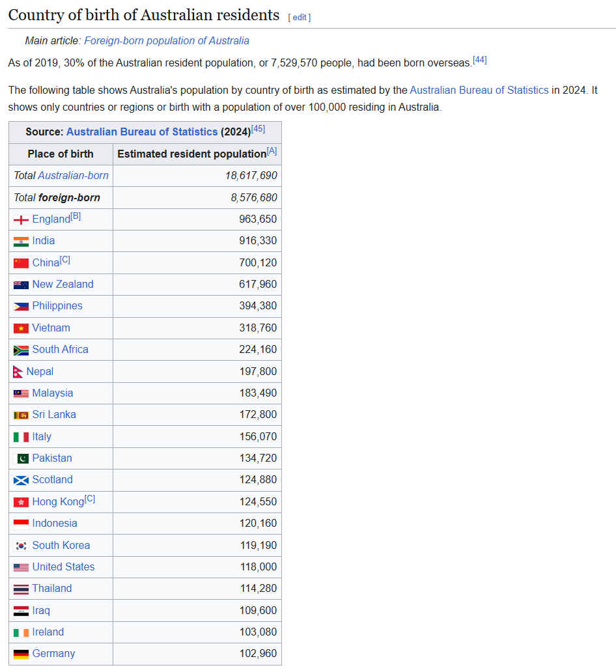Click the Malaysia flag icon

pos(21,393)
